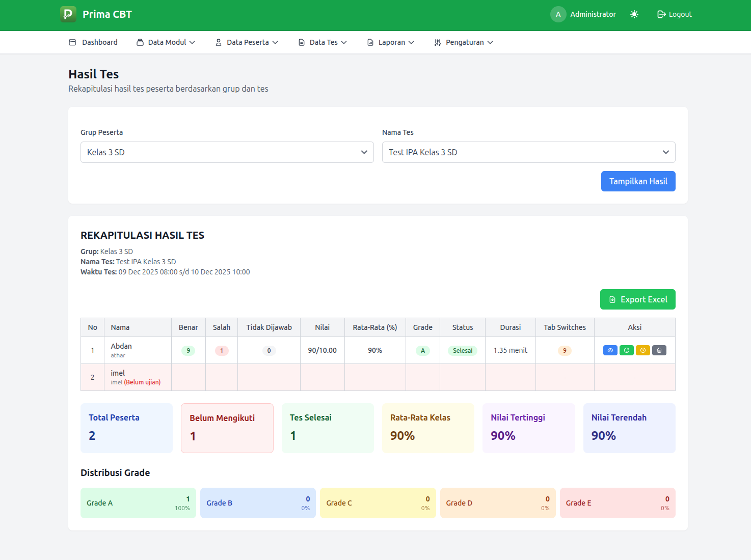Viewport: 751px width, 560px height.
Task: Click the Administrator avatar circle
Action: pyautogui.click(x=558, y=14)
